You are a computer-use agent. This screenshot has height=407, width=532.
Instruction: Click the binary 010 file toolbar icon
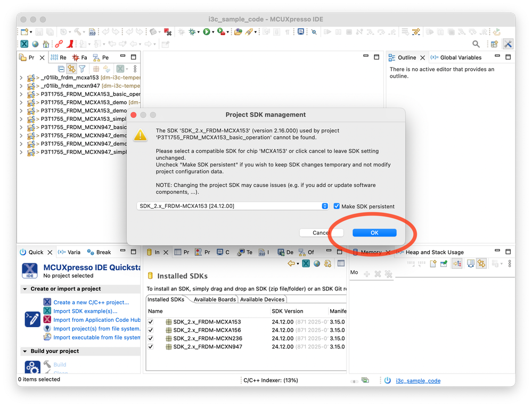point(92,32)
